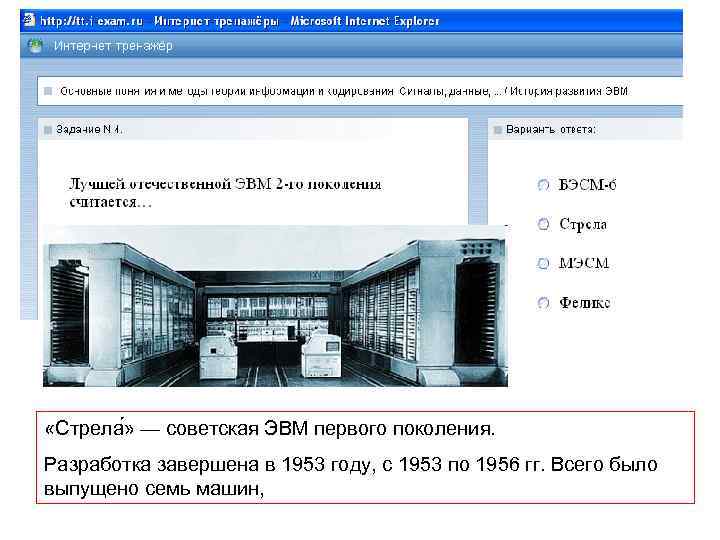
Task: Click the «Стрела» советская ЭВМ caption line
Action: pos(270,429)
